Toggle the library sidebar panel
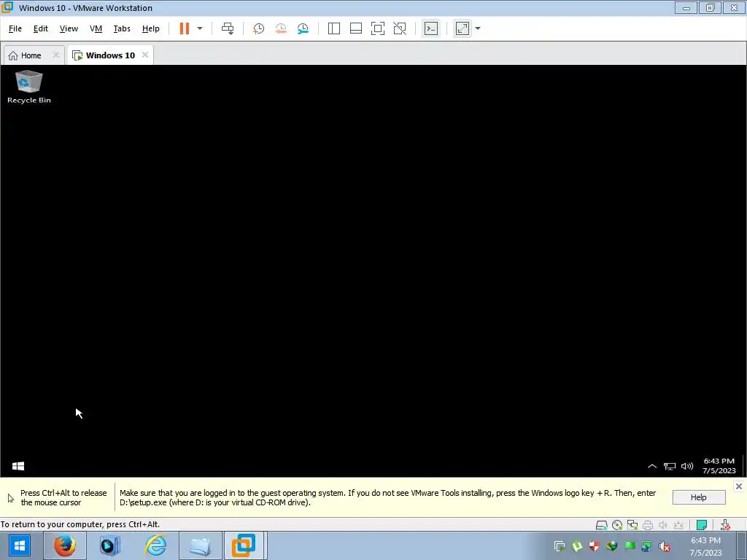The width and height of the screenshot is (747, 560). tap(334, 28)
